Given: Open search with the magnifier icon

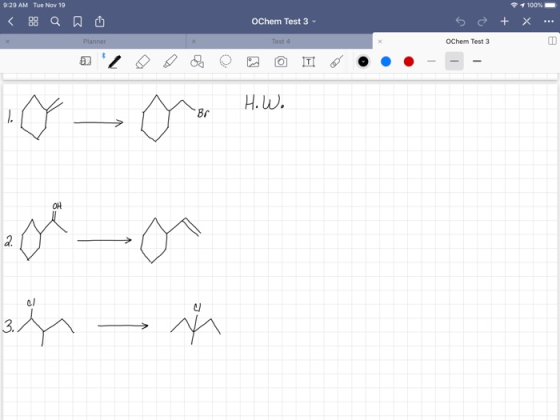Looking at the screenshot, I should [x=55, y=22].
